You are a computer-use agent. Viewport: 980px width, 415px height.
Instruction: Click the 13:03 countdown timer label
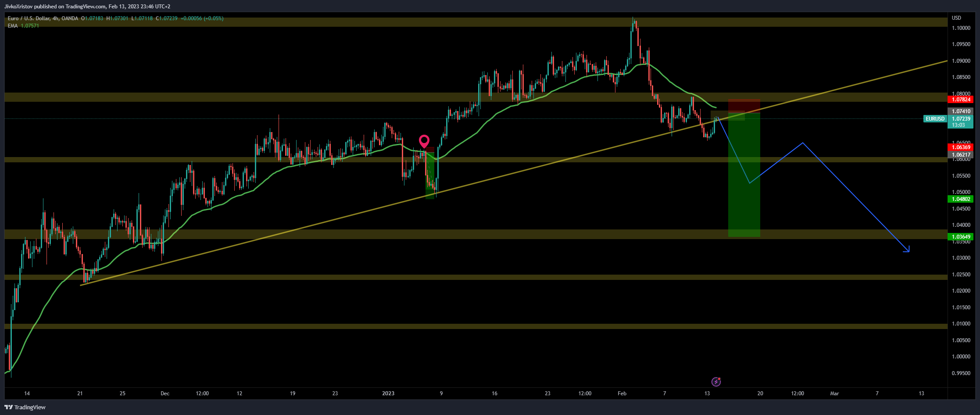(x=959, y=125)
